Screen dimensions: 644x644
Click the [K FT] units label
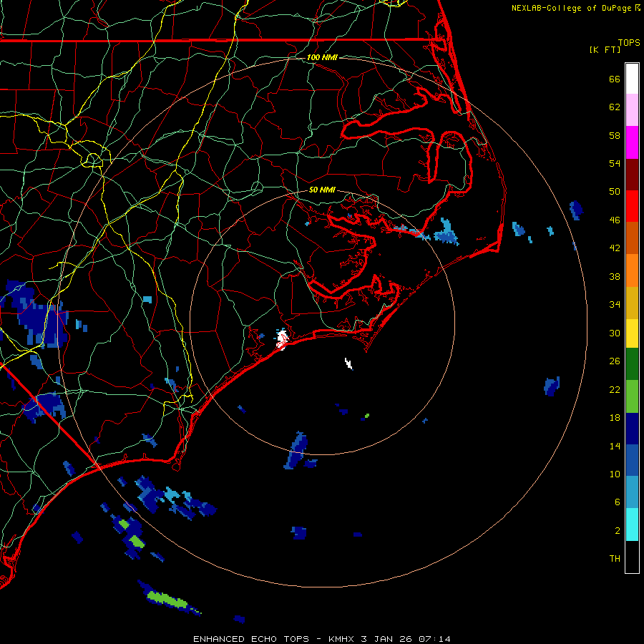coord(605,49)
